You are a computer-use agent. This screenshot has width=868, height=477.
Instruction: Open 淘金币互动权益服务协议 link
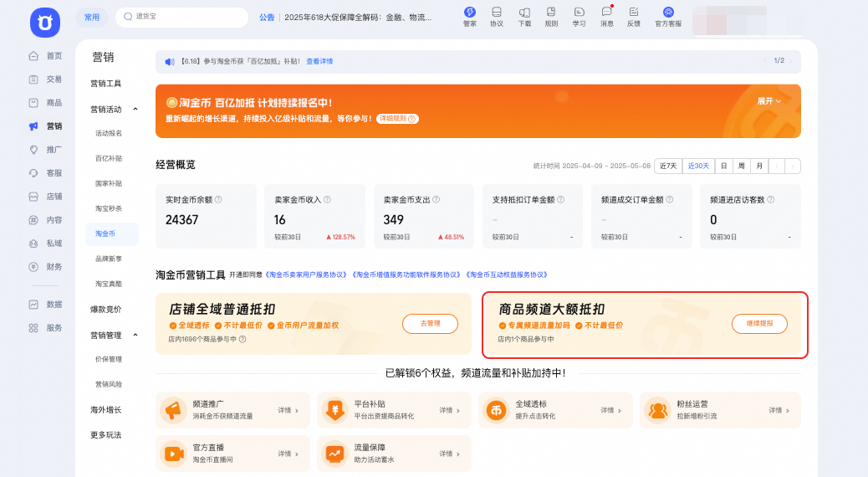507,274
